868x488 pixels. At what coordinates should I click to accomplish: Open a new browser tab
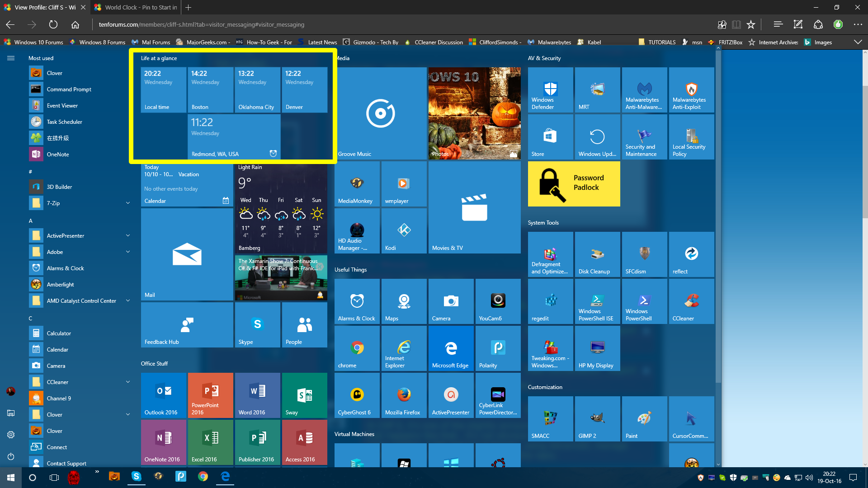[189, 7]
